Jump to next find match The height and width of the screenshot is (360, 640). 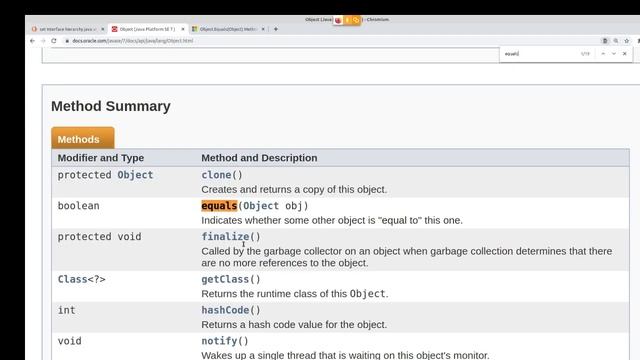pyautogui.click(x=613, y=53)
